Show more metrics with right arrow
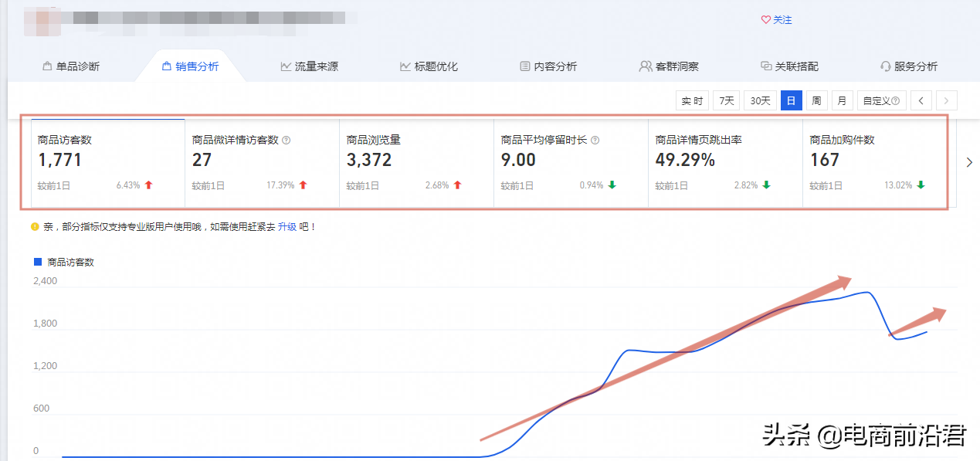The width and height of the screenshot is (980, 461). pos(970,162)
